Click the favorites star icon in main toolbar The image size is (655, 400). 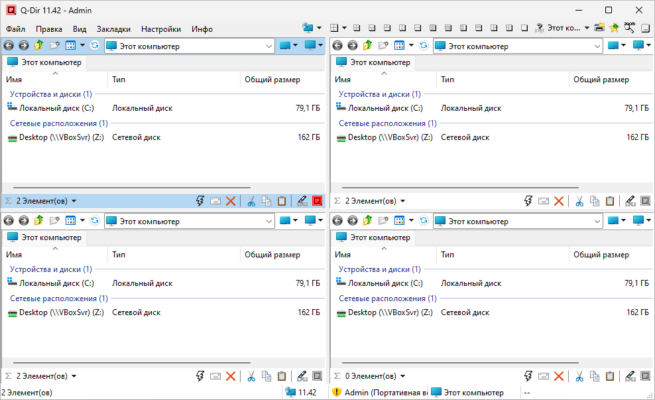point(614,28)
